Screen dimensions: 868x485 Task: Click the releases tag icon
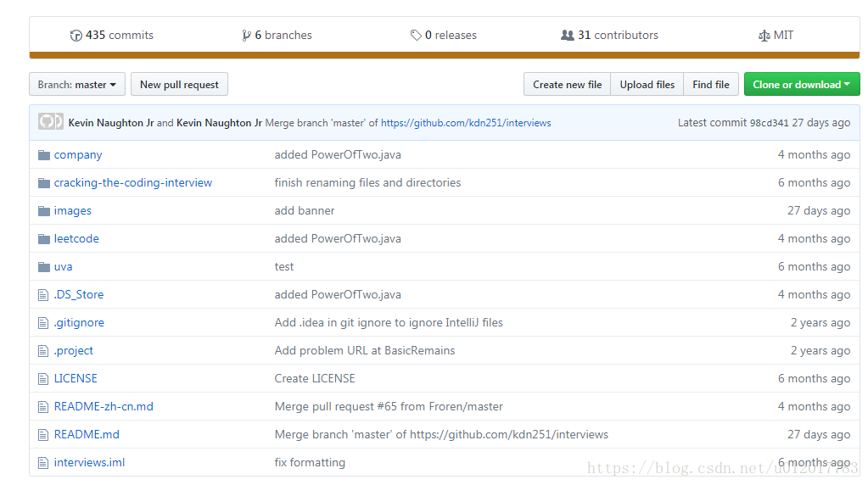416,36
